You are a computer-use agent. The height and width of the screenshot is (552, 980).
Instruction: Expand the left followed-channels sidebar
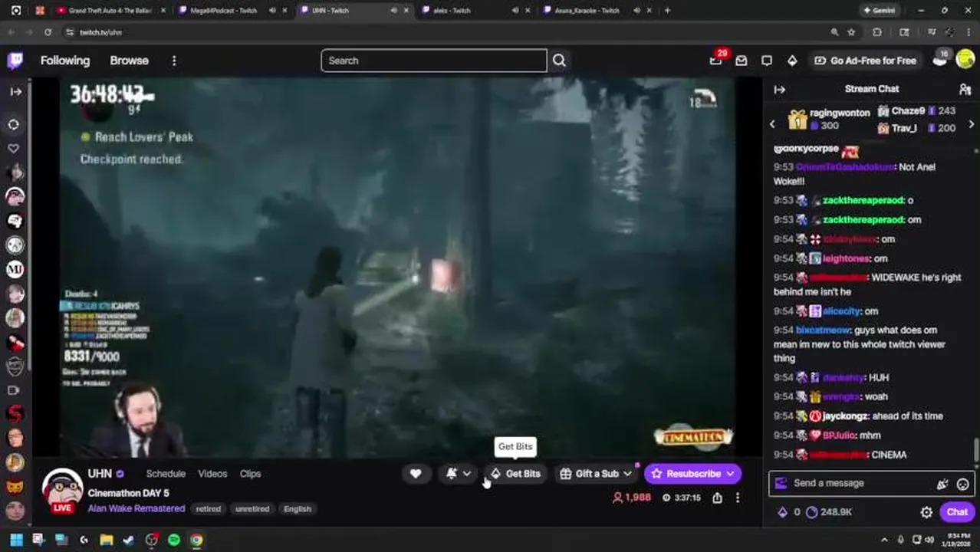pyautogui.click(x=15, y=91)
